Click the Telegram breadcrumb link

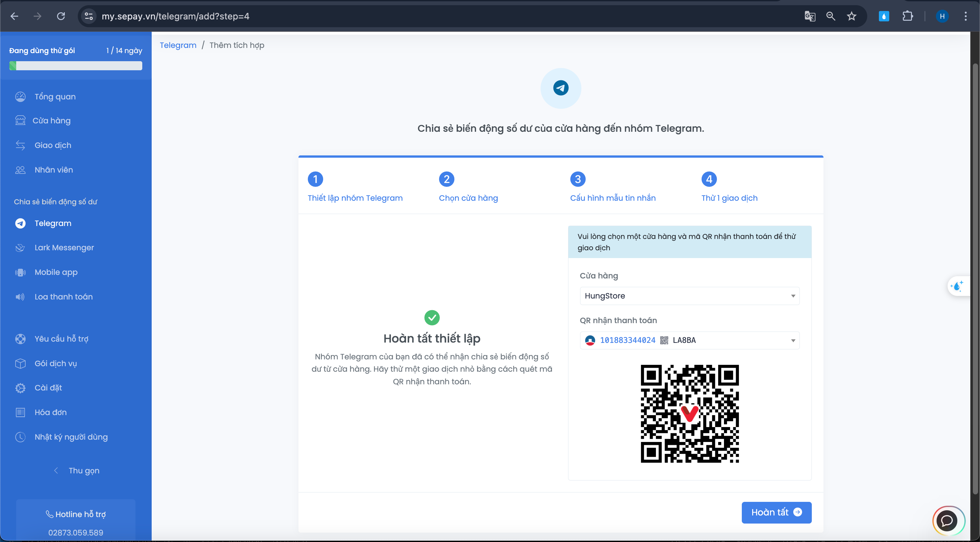(178, 45)
